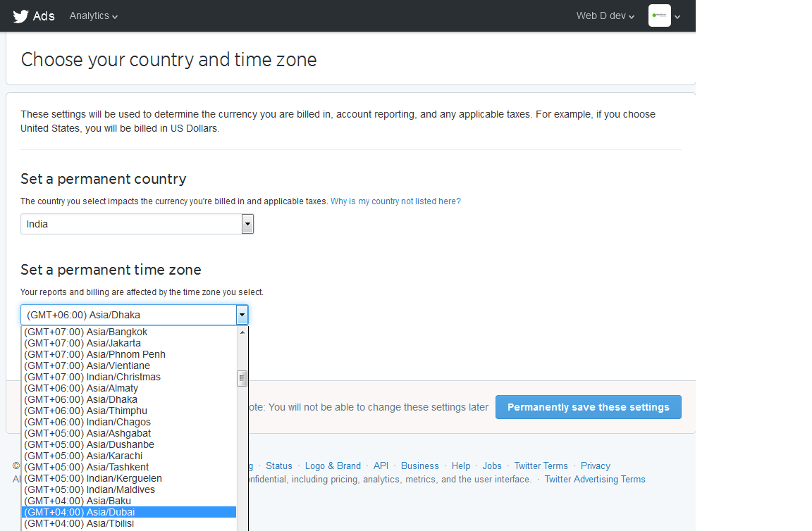The width and height of the screenshot is (812, 531).
Task: Select (GMT+05:00) Indian/Maldives option
Action: [129, 489]
